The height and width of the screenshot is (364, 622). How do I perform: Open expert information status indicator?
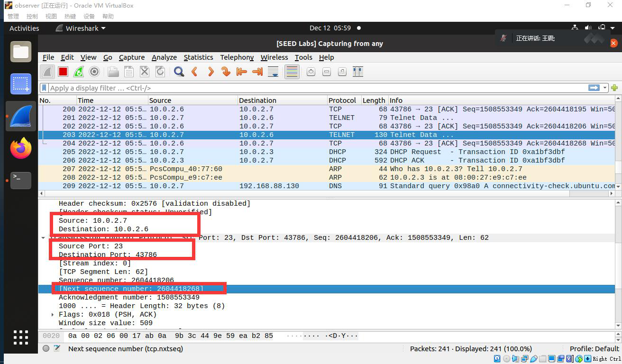pos(46,348)
